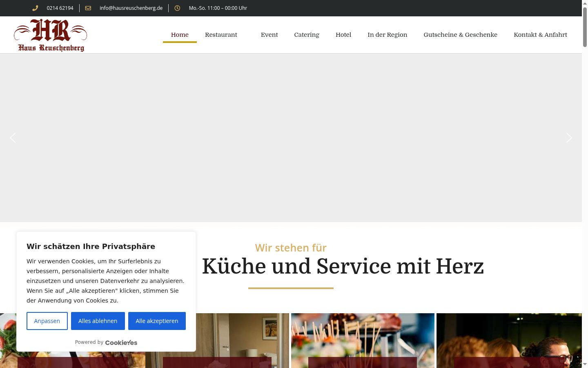
Task: Click the phone icon in top bar
Action: click(x=35, y=8)
